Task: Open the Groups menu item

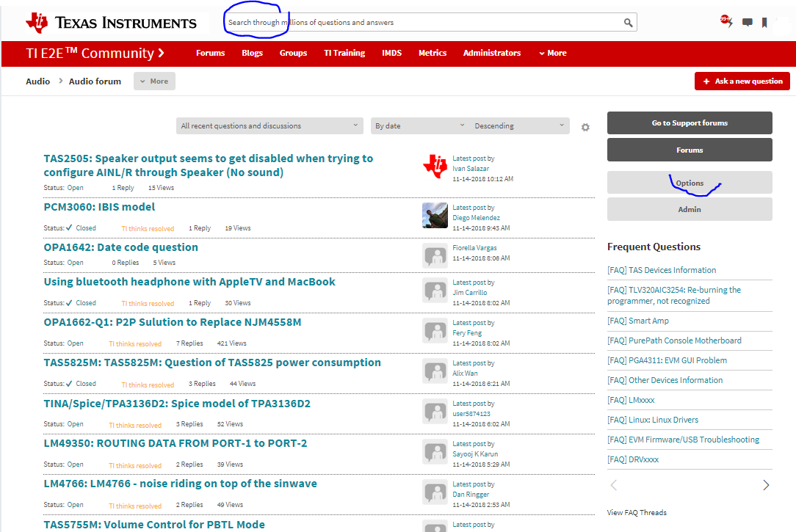Action: [x=294, y=53]
